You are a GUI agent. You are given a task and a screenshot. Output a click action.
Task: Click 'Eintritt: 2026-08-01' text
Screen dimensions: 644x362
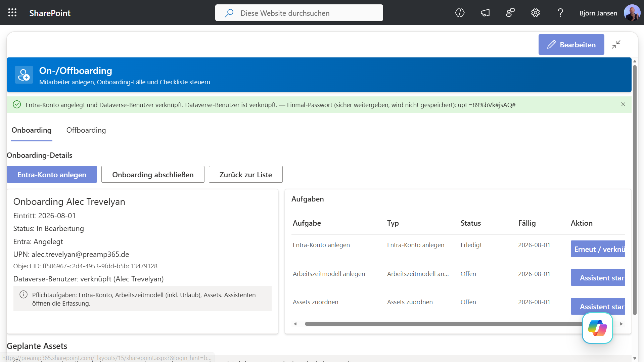click(44, 216)
